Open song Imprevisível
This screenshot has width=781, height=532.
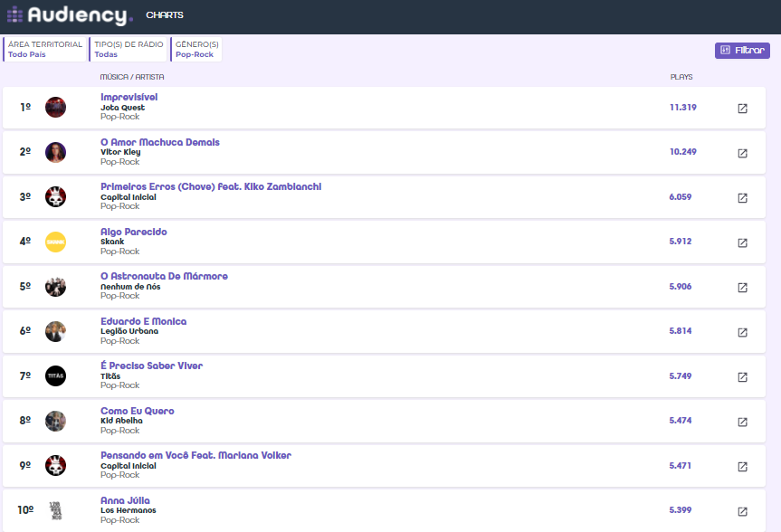[x=129, y=97]
